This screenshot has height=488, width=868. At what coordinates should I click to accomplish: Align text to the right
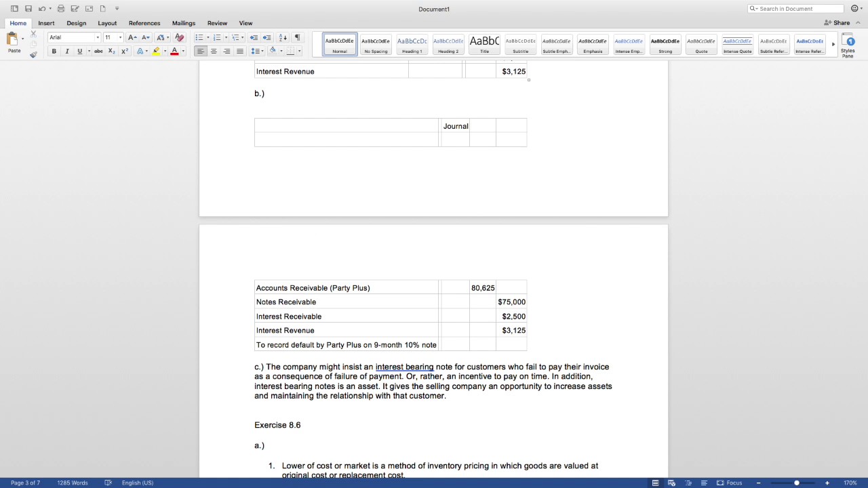pyautogui.click(x=226, y=52)
